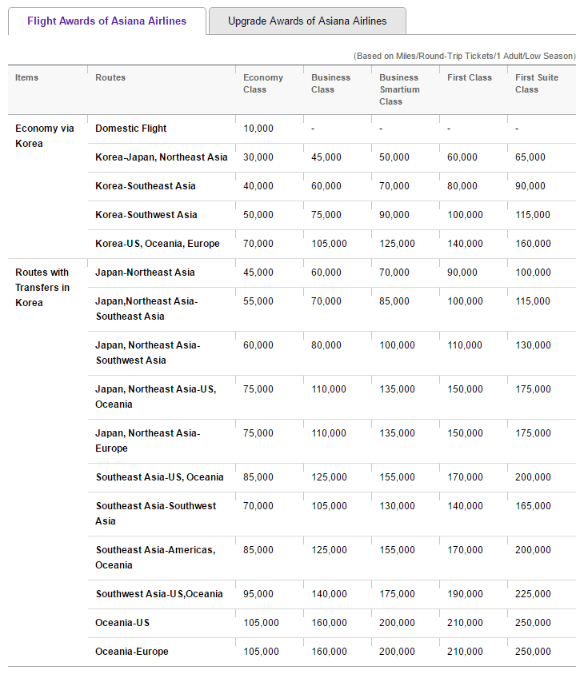
Task: Click the 65,000 First Suite value
Action: (x=530, y=157)
